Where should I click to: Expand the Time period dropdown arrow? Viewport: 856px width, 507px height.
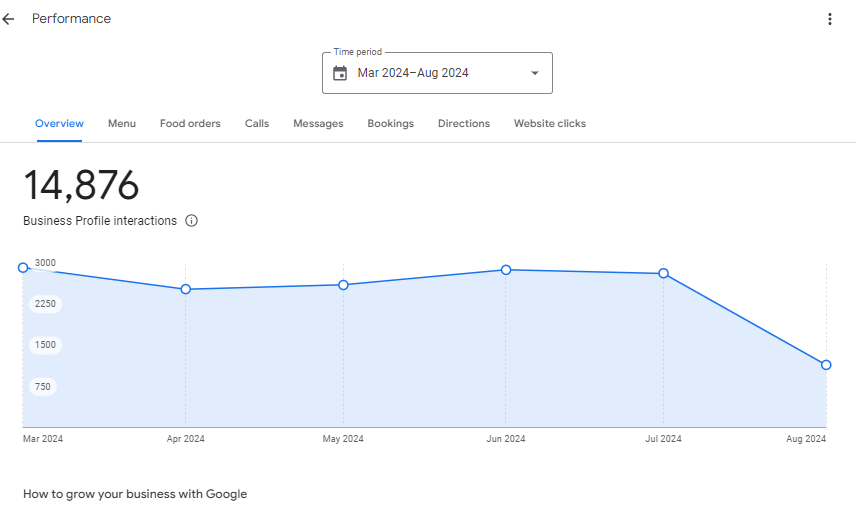(x=534, y=73)
